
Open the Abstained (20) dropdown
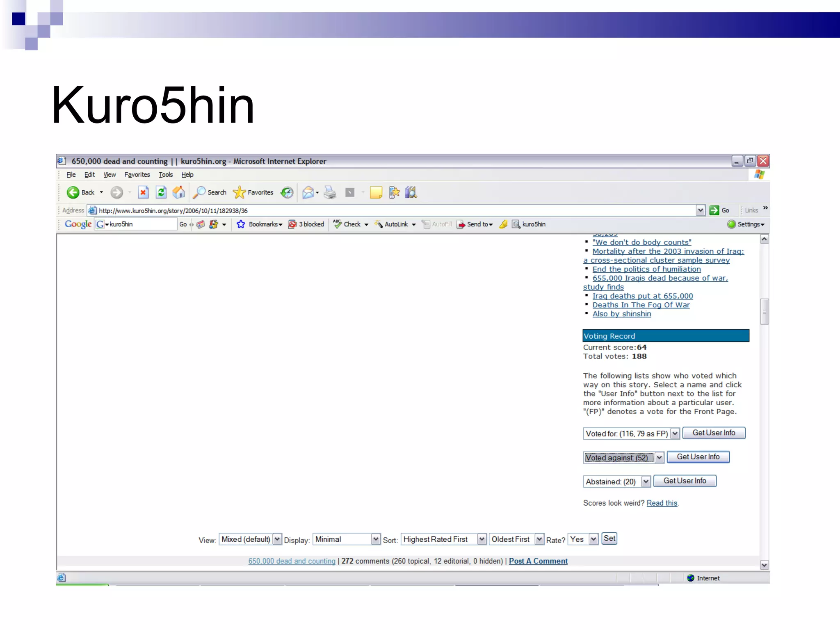pos(646,482)
